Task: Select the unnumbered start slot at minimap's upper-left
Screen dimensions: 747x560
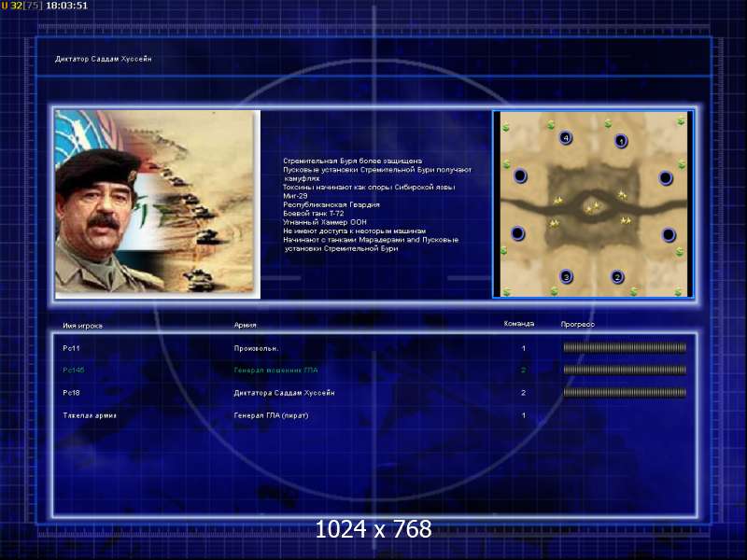Action: [520, 176]
